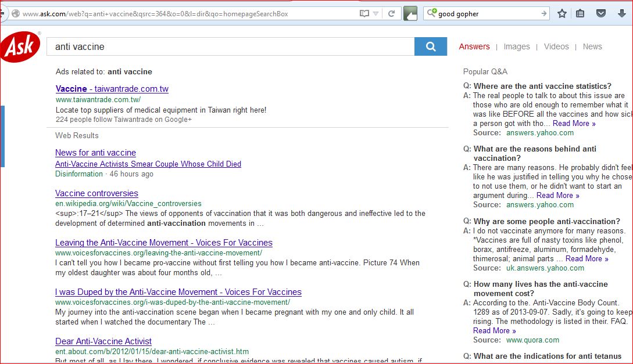Click 'Read More »' after 'argument during...'
633x364 pixels.
coord(557,196)
